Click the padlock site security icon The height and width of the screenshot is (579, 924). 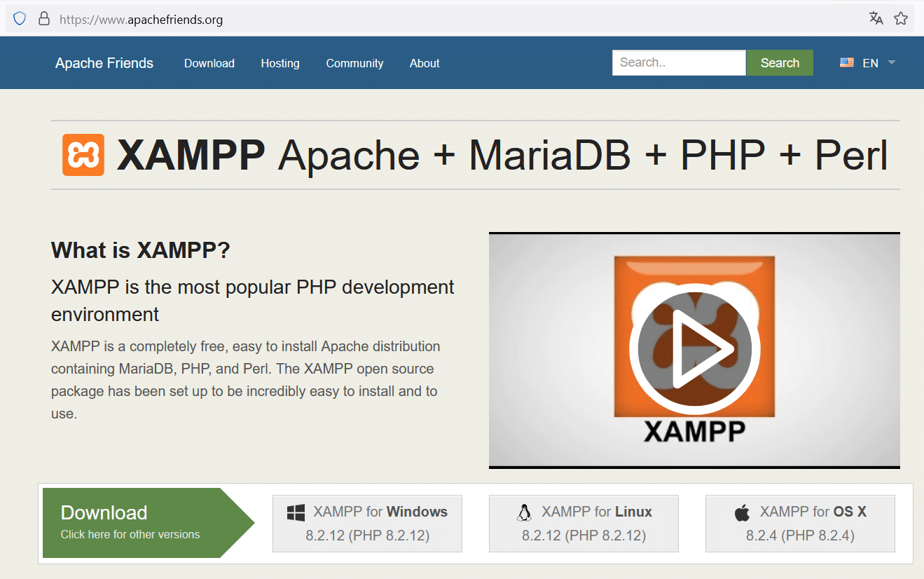click(43, 19)
